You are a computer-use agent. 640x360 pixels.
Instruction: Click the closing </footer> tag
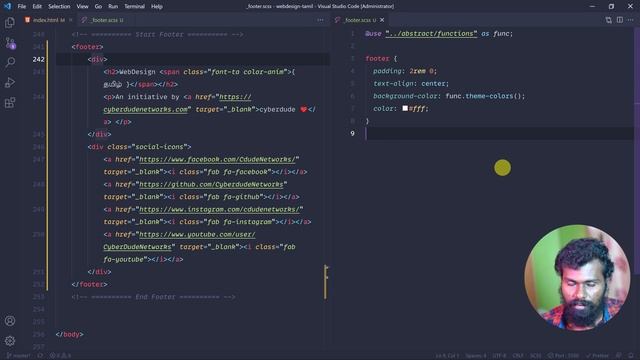(89, 284)
